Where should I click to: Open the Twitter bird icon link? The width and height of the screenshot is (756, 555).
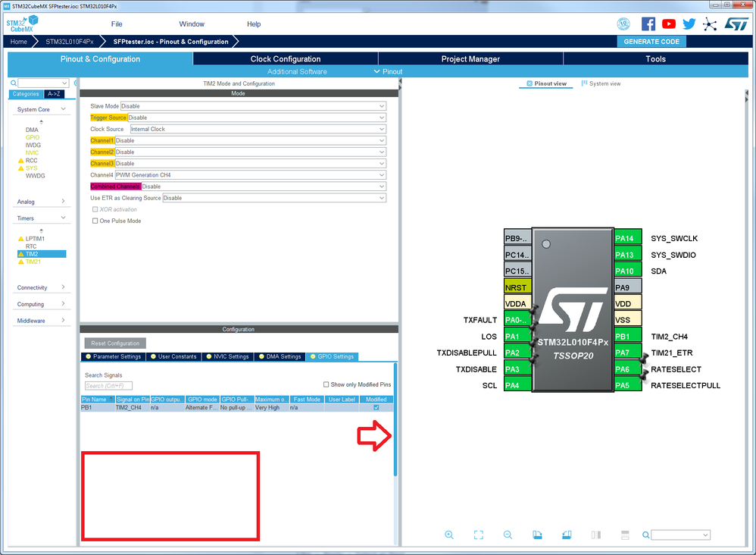[x=689, y=24]
